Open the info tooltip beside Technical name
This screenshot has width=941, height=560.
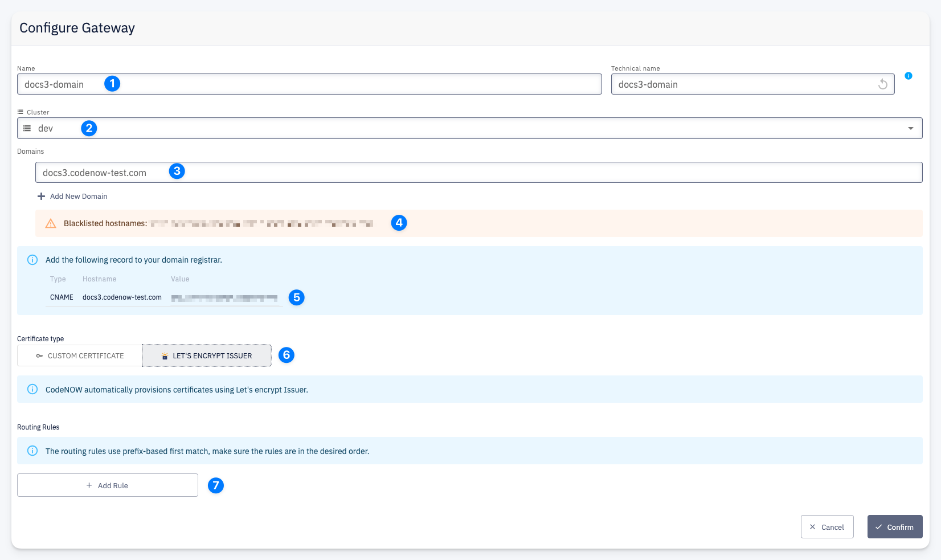point(909,76)
